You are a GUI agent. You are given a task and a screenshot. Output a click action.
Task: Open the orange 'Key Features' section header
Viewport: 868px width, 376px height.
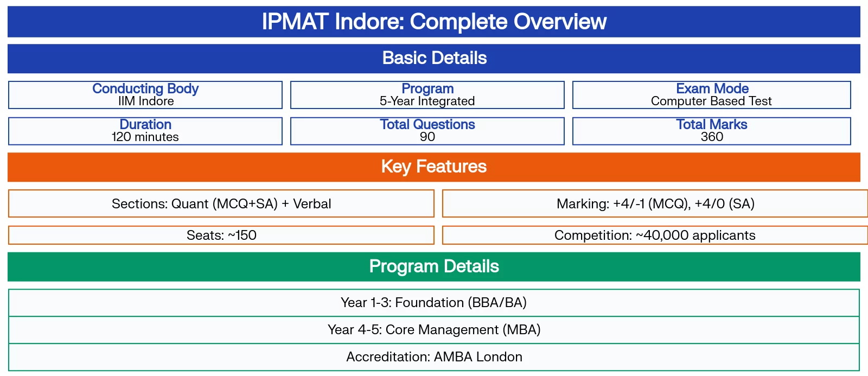433,167
